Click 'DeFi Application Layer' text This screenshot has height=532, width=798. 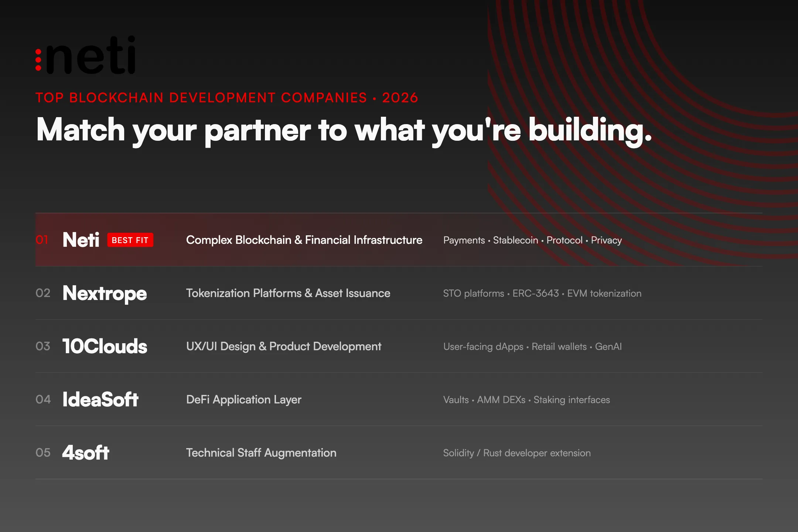tap(244, 400)
